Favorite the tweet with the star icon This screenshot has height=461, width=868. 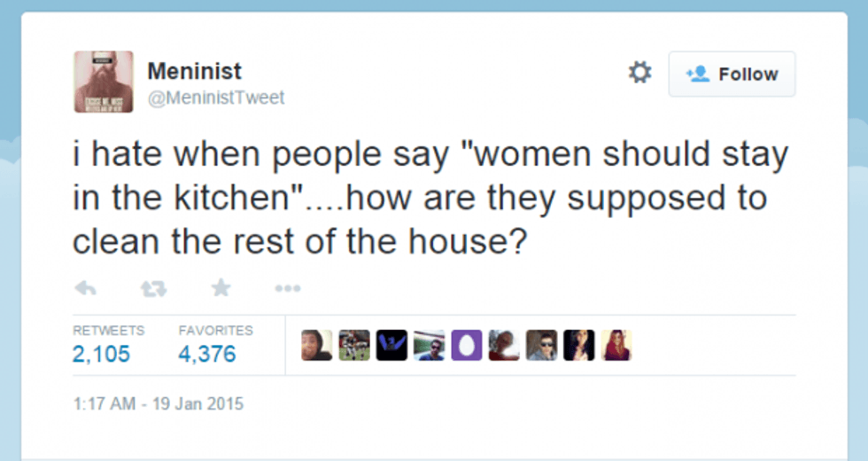coord(221,287)
